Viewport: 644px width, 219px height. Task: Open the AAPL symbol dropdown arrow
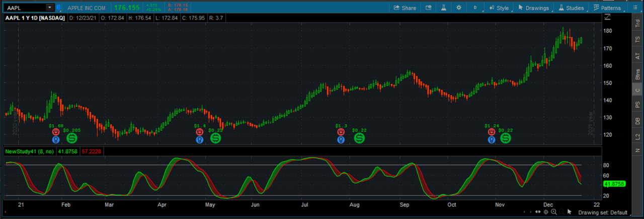pos(49,8)
